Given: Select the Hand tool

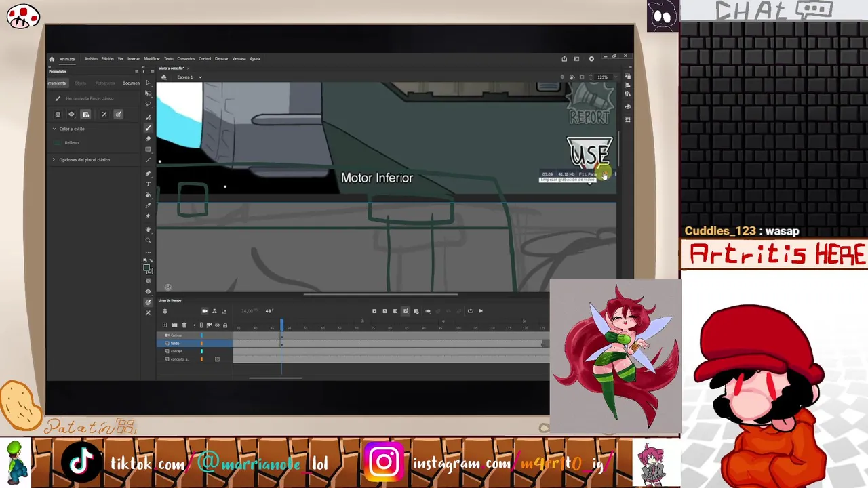Looking at the screenshot, I should [x=149, y=229].
